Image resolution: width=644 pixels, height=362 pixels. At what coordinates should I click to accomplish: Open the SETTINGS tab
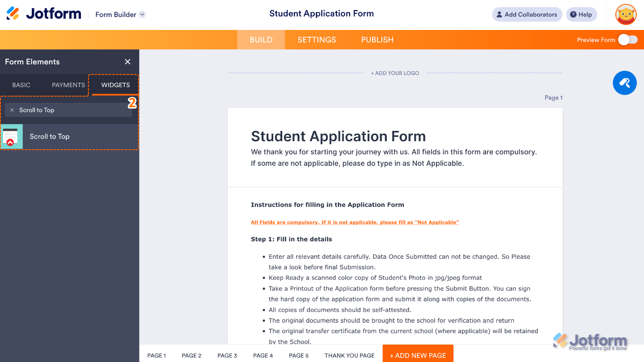click(x=316, y=39)
